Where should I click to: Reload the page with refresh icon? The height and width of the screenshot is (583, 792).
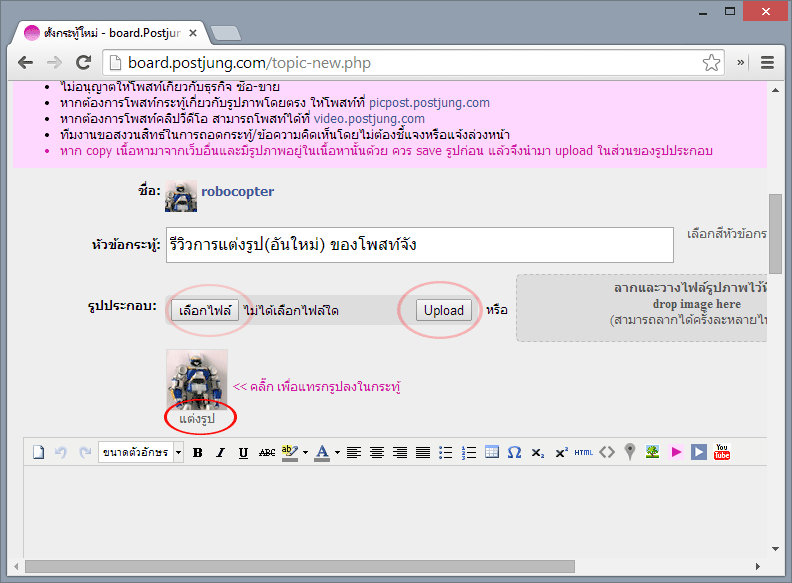tap(85, 62)
